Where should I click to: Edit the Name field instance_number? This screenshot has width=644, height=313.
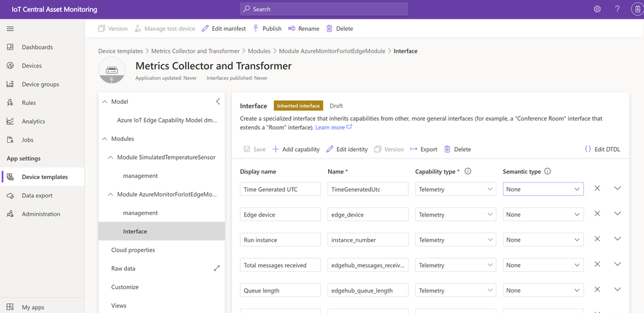point(368,240)
